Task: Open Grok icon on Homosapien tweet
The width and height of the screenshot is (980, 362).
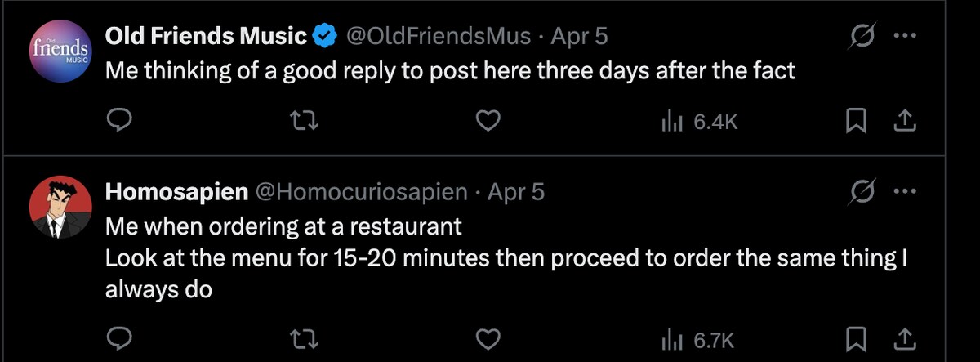Action: tap(864, 192)
